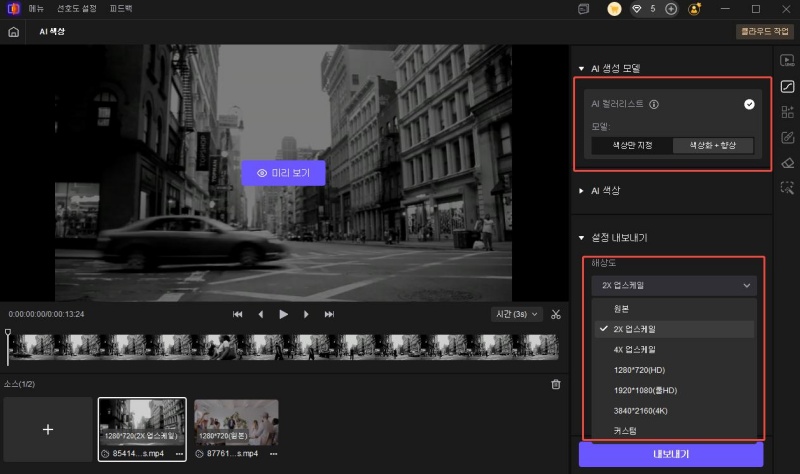Delete sources with the trash icon
The height and width of the screenshot is (474, 800).
coord(556,384)
